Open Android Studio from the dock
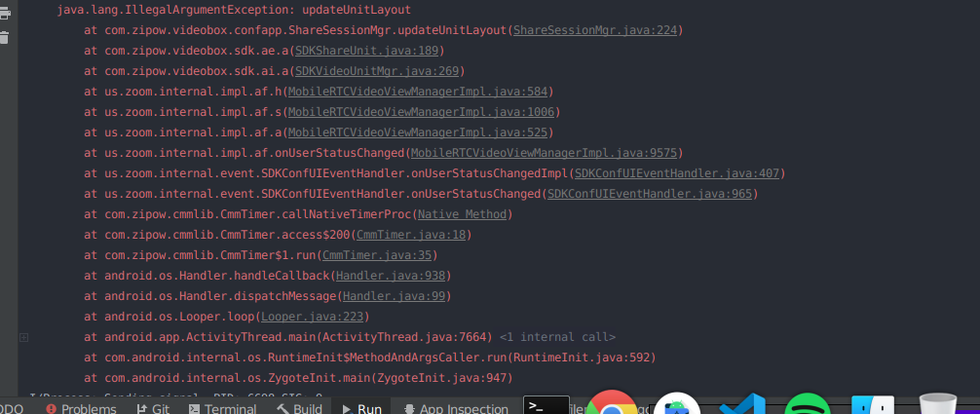Image resolution: width=980 pixels, height=414 pixels. (x=677, y=404)
